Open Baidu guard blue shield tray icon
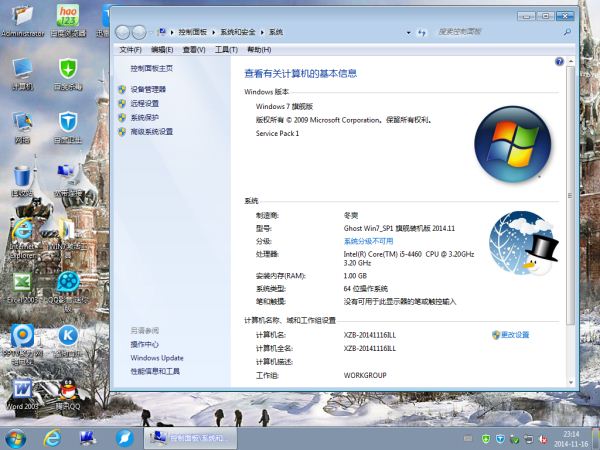Screen dimensions: 600x450 500,439
